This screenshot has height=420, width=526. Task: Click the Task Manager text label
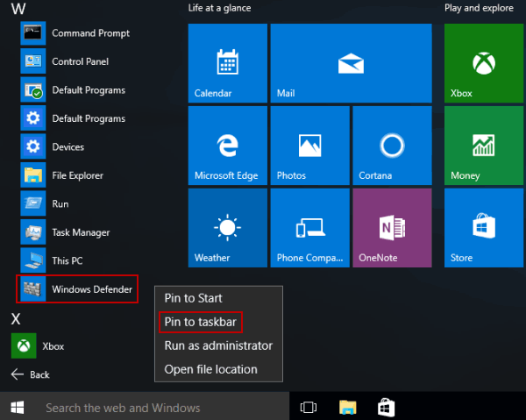coord(81,232)
